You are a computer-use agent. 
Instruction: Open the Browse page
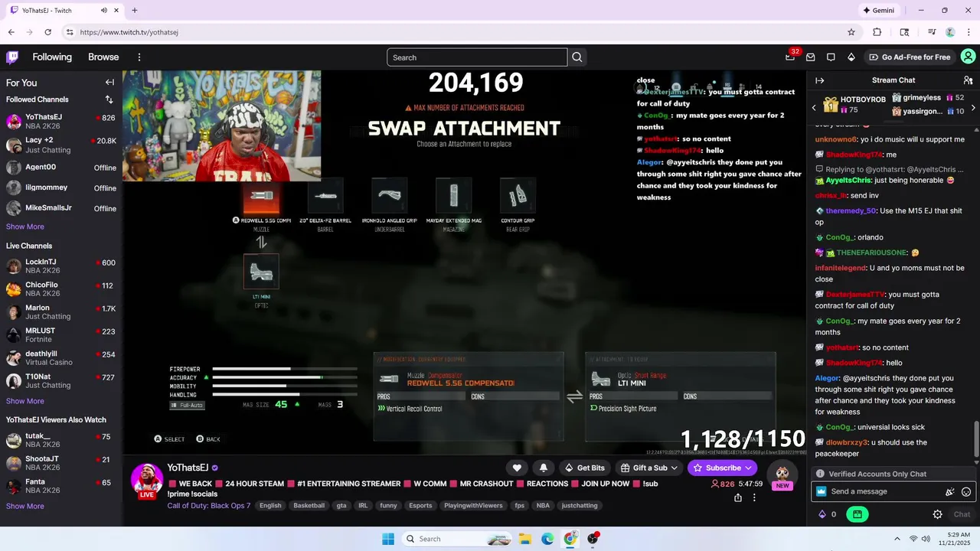(x=103, y=57)
